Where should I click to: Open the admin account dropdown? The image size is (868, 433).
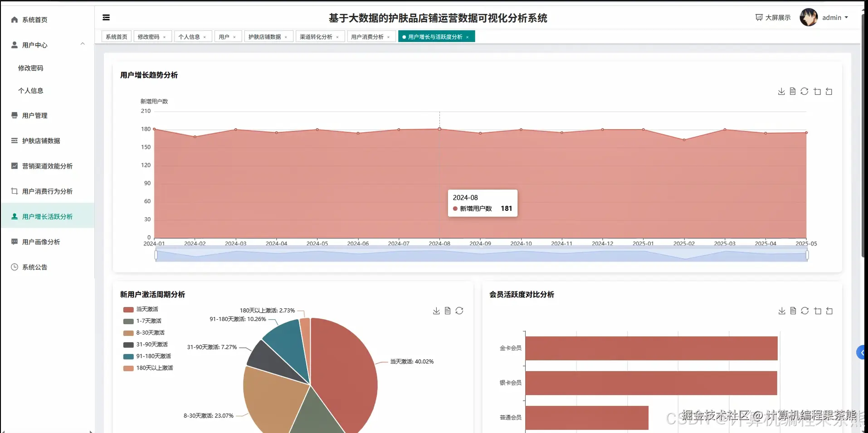pyautogui.click(x=835, y=18)
